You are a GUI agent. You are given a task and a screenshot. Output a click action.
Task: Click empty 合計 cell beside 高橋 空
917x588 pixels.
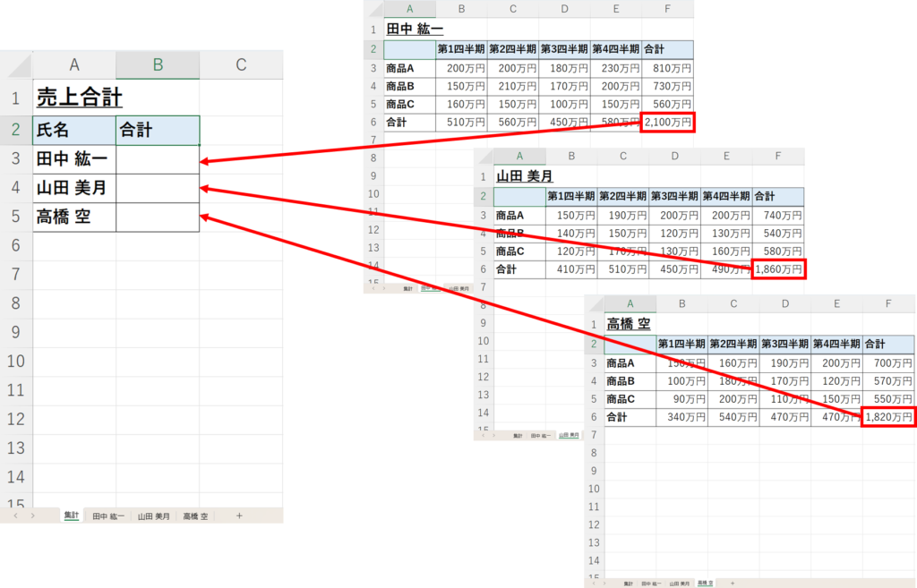click(158, 217)
